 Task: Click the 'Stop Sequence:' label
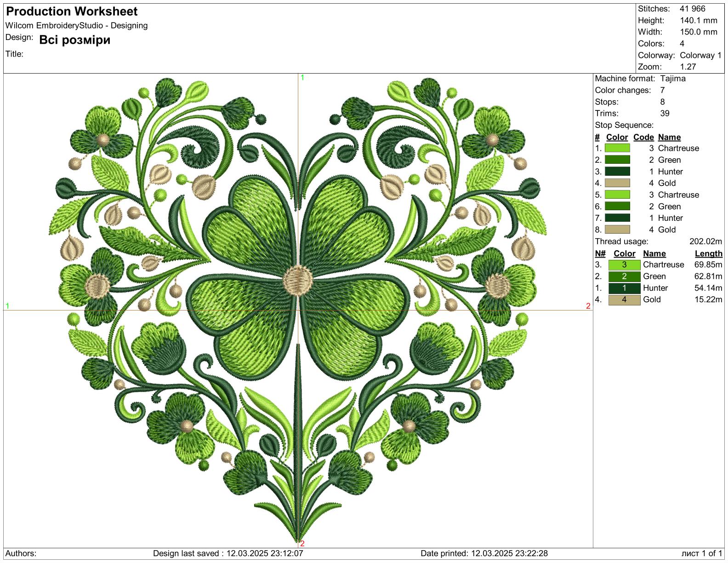[624, 125]
